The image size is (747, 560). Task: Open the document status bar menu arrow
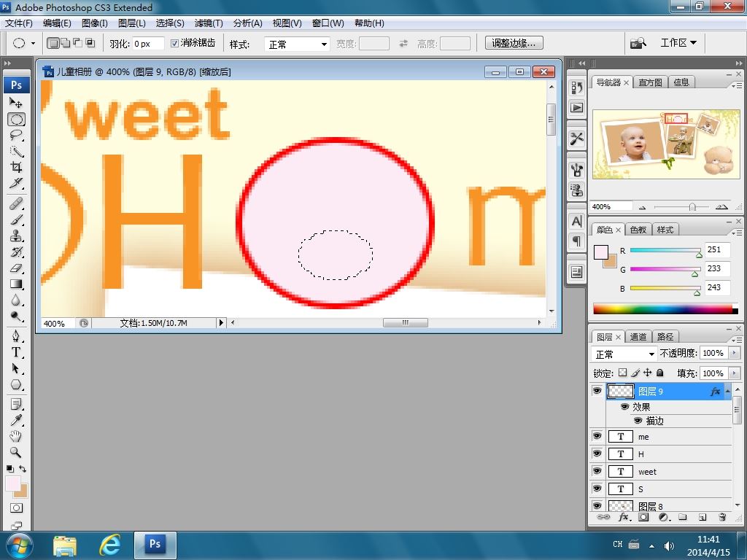[x=221, y=323]
